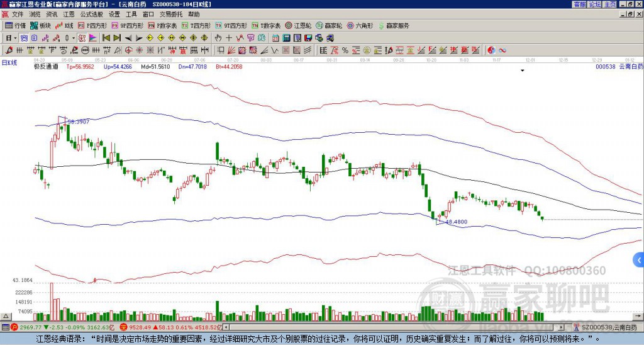
Task: Open the 资讯 menu
Action: 52,14
